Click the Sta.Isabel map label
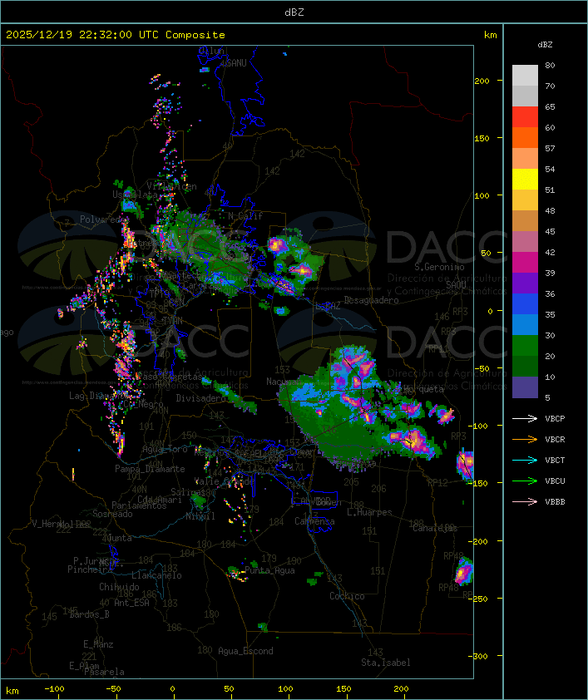 [x=386, y=663]
